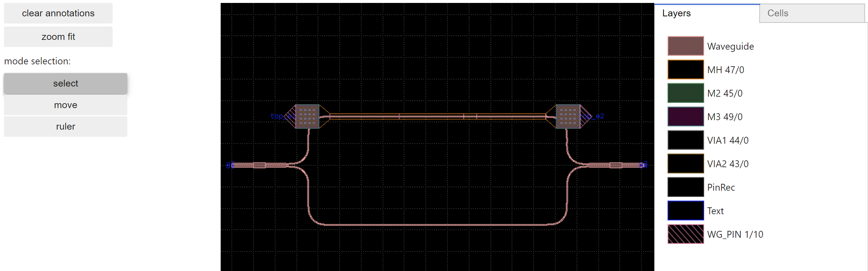Click the PinRec layer swatch
Screen dimensions: 868x271
click(x=686, y=187)
